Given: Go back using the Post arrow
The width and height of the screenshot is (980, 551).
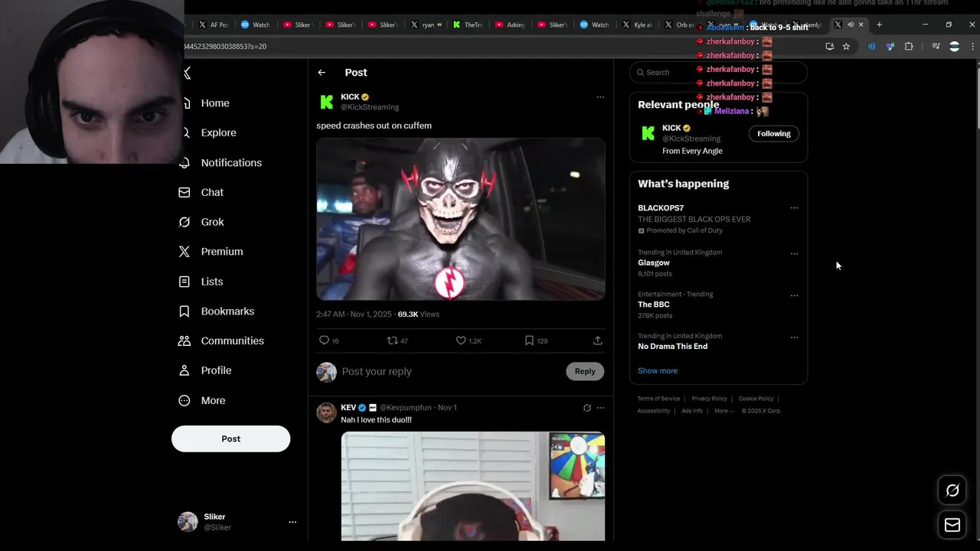Looking at the screenshot, I should pyautogui.click(x=322, y=73).
